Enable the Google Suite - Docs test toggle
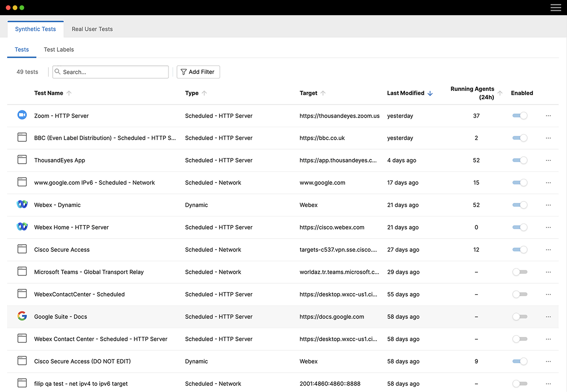Screen dimensions: 567x392 pos(520,317)
